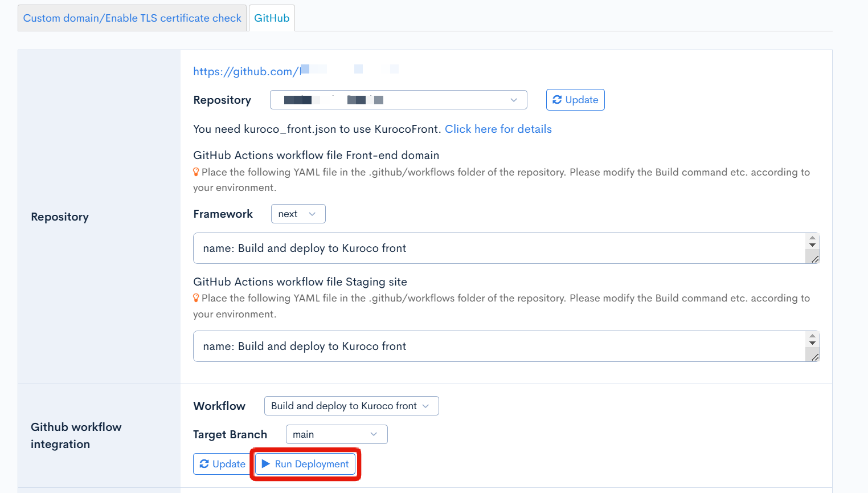868x493 pixels.
Task: Click the Run Deployment play button
Action: coord(305,464)
